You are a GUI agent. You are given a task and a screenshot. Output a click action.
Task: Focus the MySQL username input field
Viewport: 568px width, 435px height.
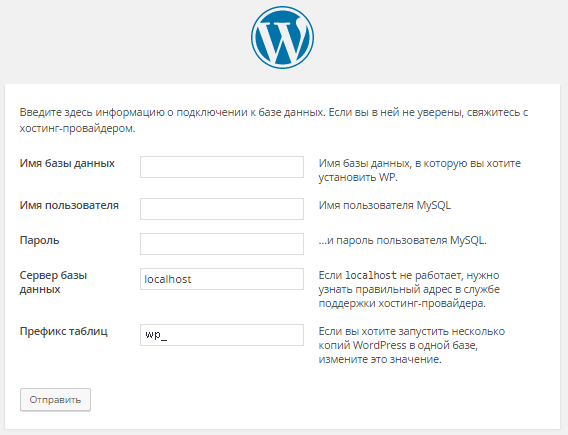(x=222, y=209)
